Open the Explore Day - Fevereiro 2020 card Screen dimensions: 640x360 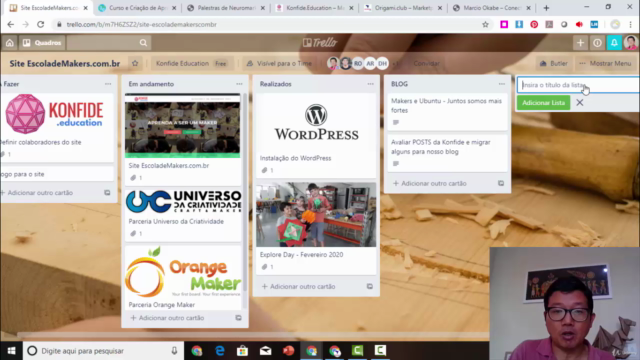click(x=316, y=228)
